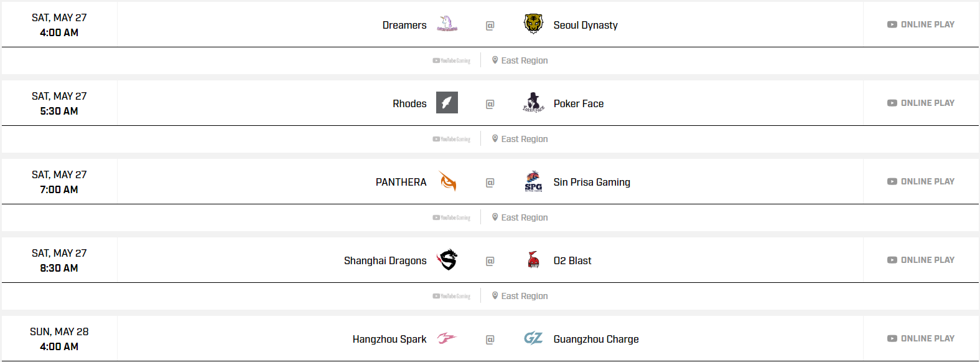Open YouTube Gaming link under PANTHERA match
This screenshot has height=362, width=980.
point(452,217)
